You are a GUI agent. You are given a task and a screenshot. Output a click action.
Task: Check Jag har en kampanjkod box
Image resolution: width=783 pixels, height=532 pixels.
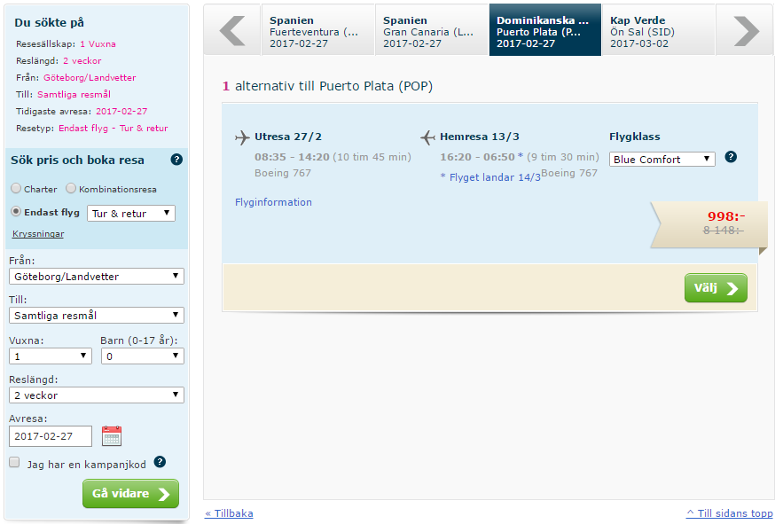(14, 462)
